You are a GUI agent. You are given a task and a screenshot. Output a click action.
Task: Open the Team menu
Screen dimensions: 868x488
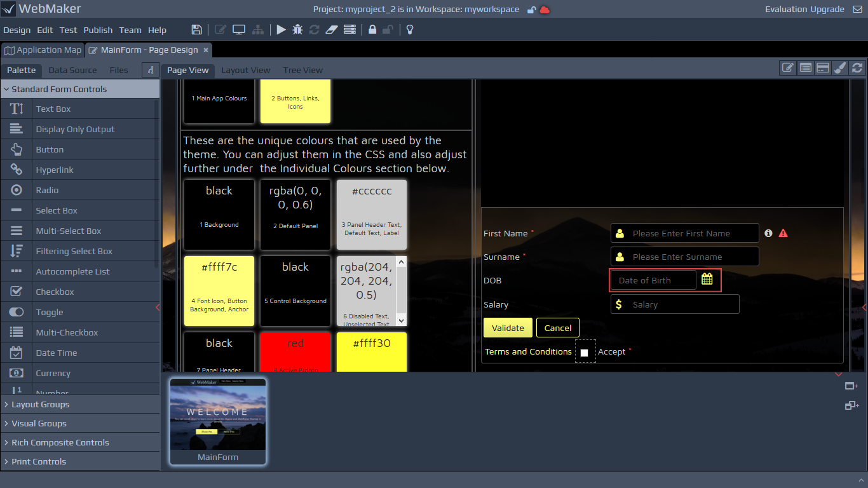[130, 30]
